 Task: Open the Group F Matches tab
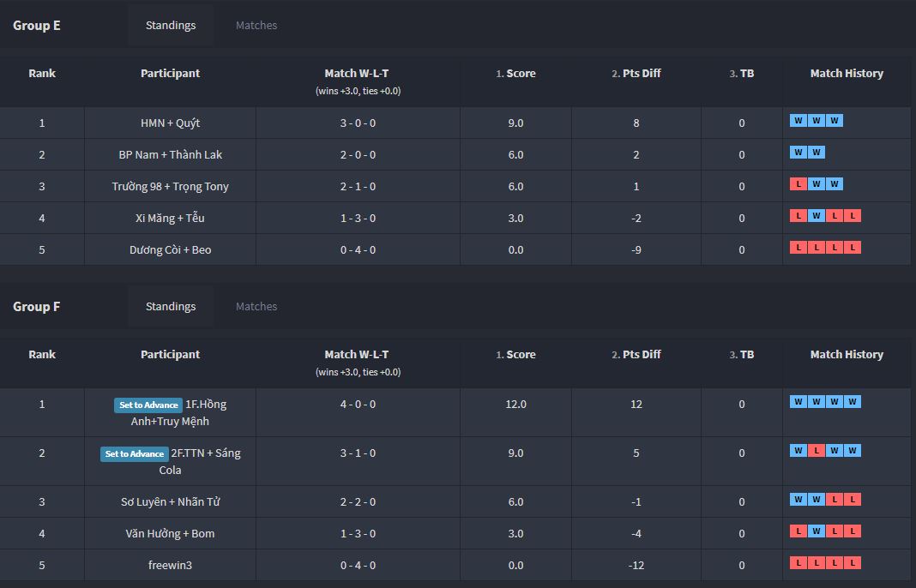click(x=256, y=307)
